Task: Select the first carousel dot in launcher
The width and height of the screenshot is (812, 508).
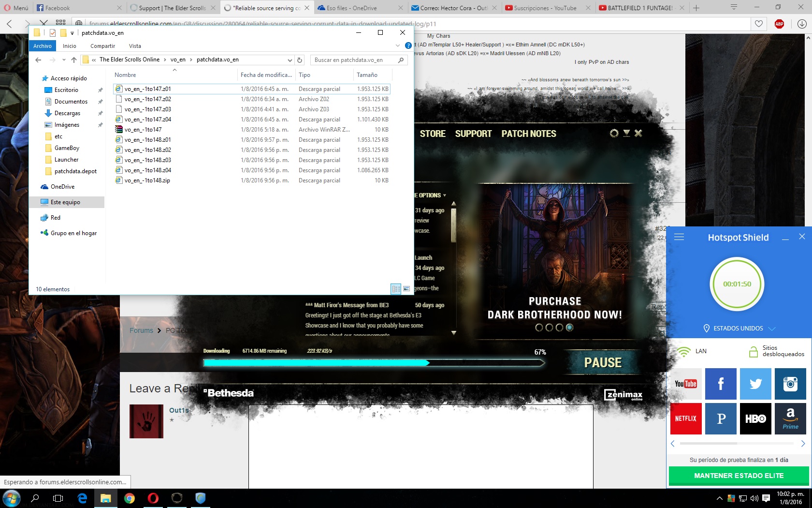Action: 539,328
